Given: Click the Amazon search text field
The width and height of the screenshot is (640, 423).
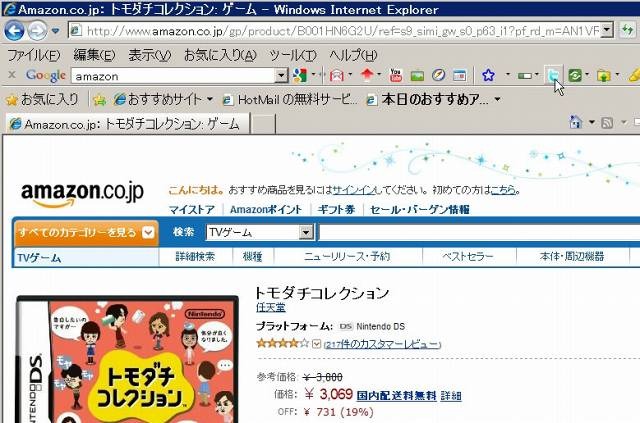Looking at the screenshot, I should coord(479,232).
